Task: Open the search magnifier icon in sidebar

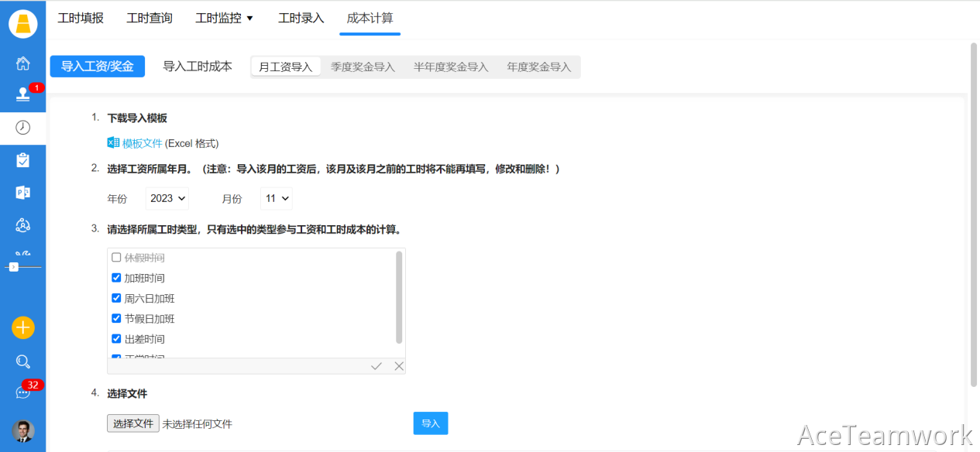Action: (22, 361)
